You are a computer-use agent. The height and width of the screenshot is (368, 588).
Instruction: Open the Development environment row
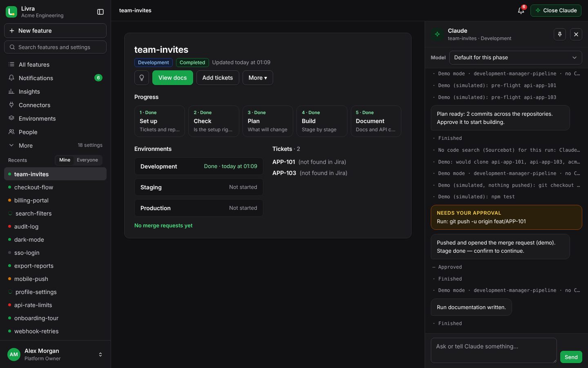coord(199,166)
